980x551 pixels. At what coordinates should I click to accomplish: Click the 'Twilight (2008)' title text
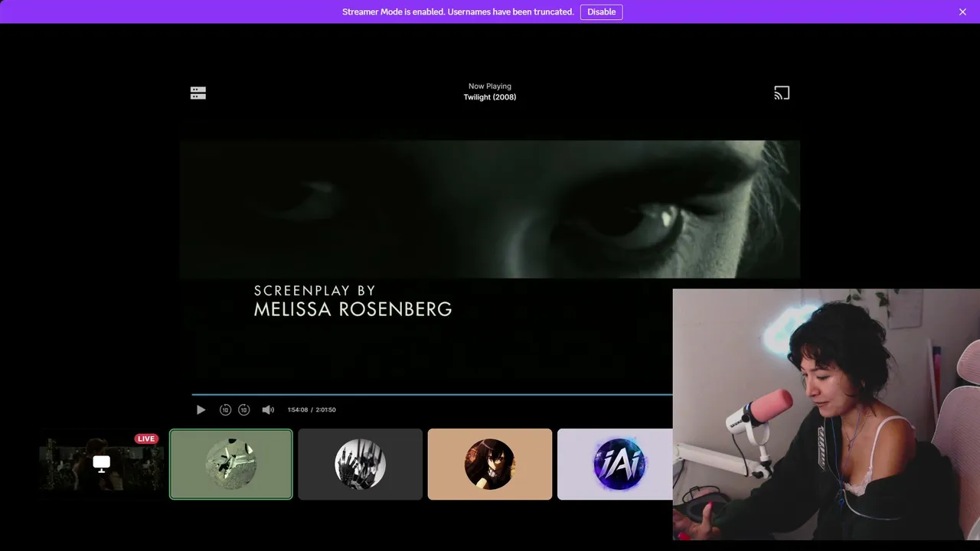(x=490, y=97)
